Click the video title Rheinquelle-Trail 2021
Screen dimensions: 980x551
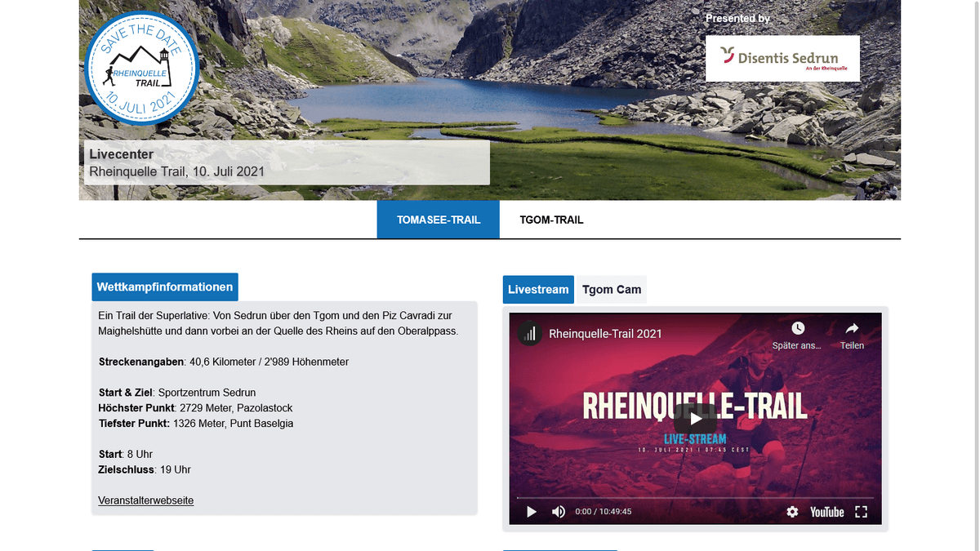pos(605,333)
